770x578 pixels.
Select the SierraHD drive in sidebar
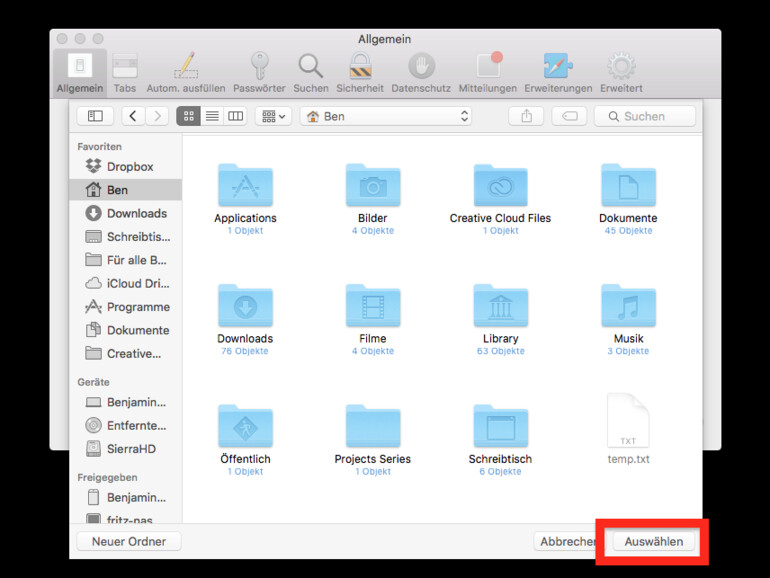[x=126, y=449]
